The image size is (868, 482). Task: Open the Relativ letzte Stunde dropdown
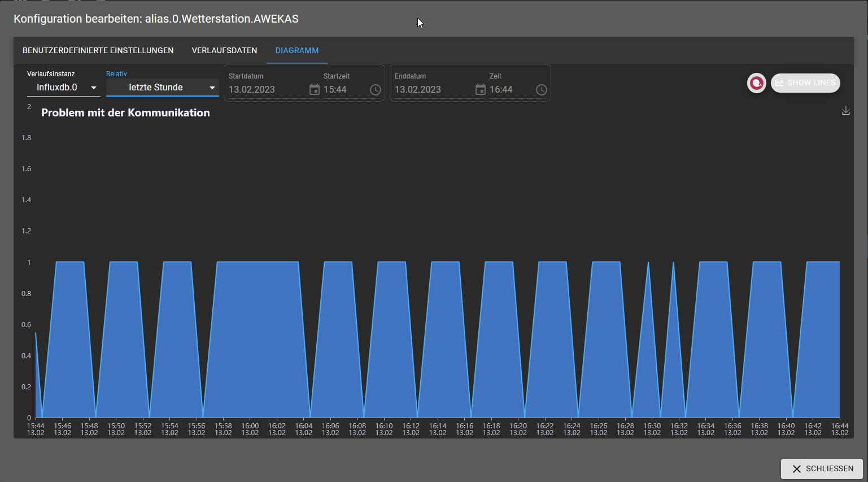click(x=163, y=88)
